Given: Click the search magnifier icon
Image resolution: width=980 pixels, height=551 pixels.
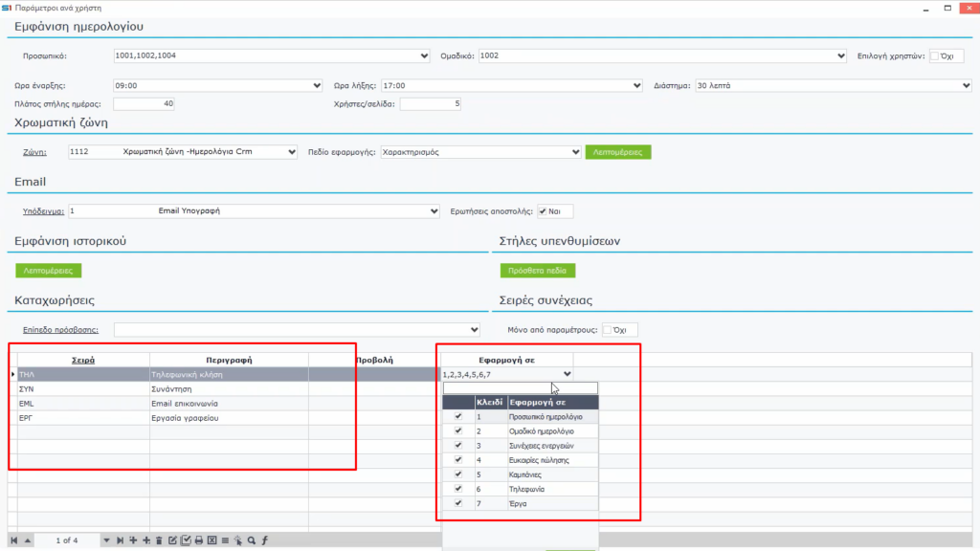Looking at the screenshot, I should pos(252,540).
